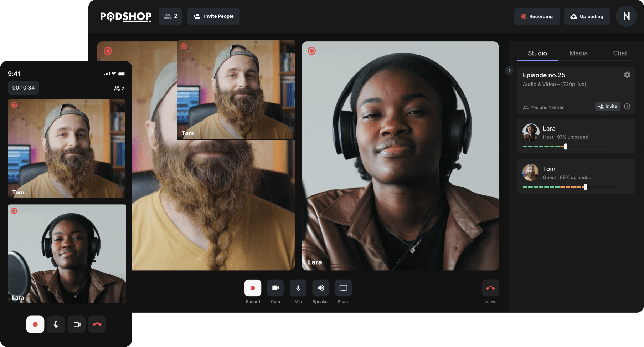This screenshot has height=347, width=644.
Task: Open the participants count button showing 2
Action: click(170, 16)
